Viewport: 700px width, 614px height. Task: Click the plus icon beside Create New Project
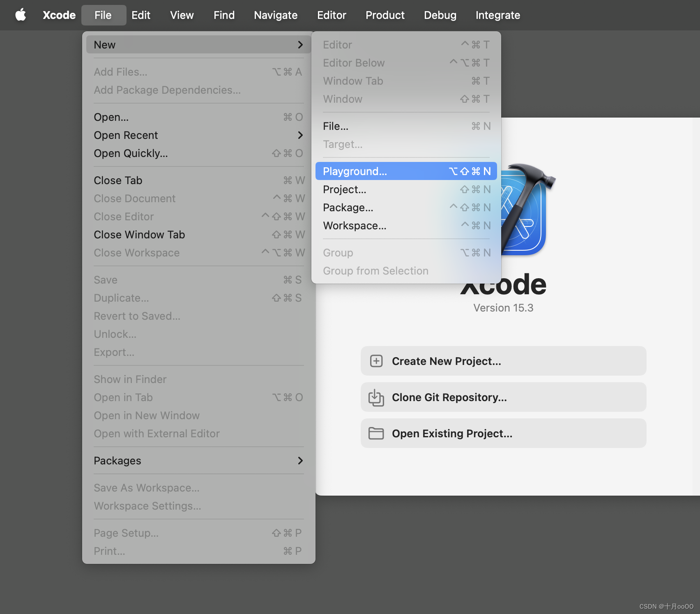(x=376, y=361)
